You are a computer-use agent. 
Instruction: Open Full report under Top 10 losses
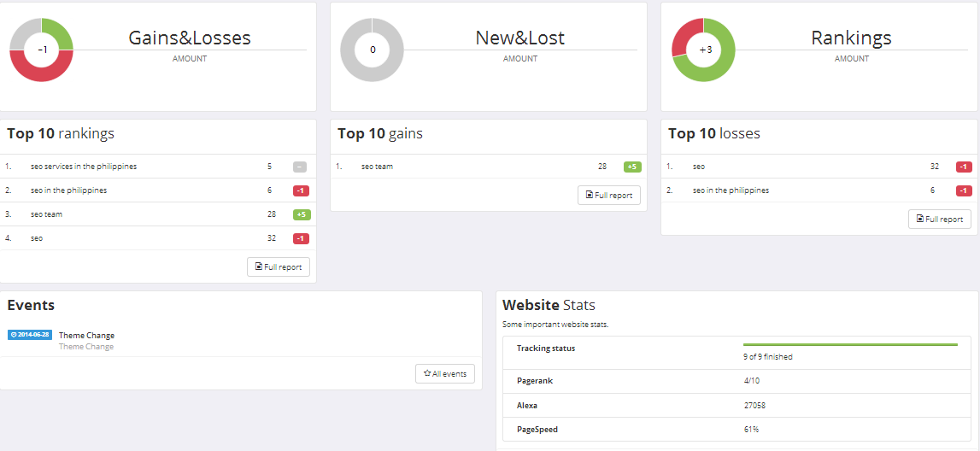click(x=940, y=219)
